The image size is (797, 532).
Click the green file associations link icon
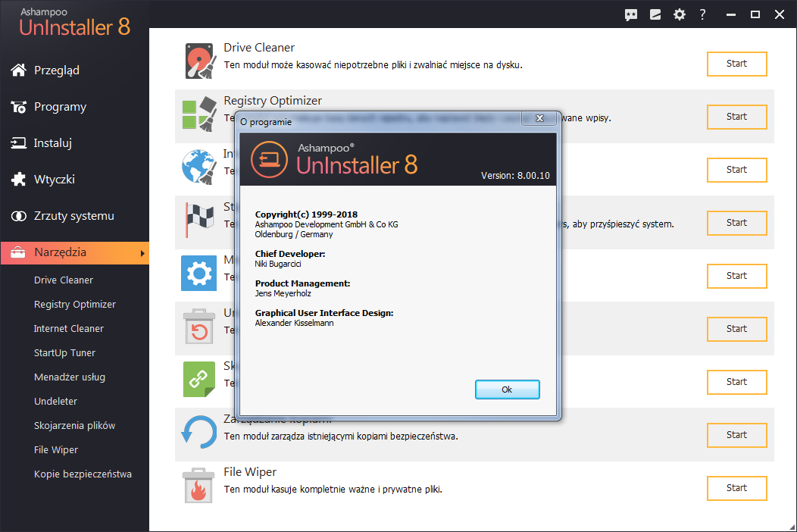[x=198, y=380]
